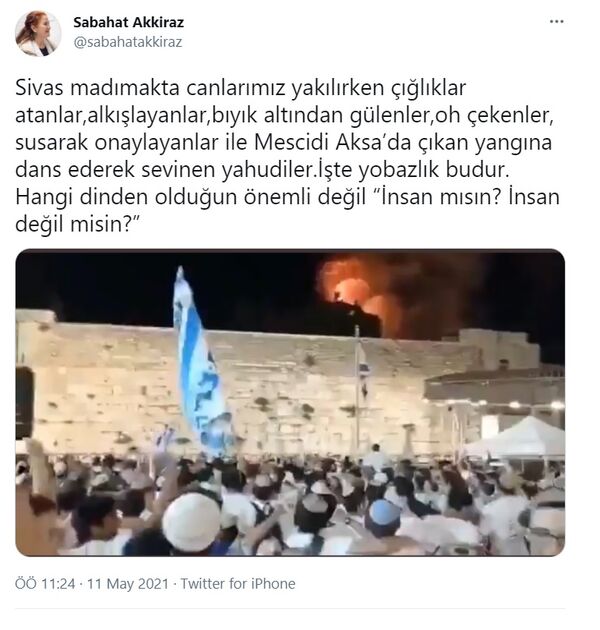This screenshot has width=600, height=630.
Task: Click the tweet's first line starting 'Sivas madımakta'
Action: click(240, 88)
